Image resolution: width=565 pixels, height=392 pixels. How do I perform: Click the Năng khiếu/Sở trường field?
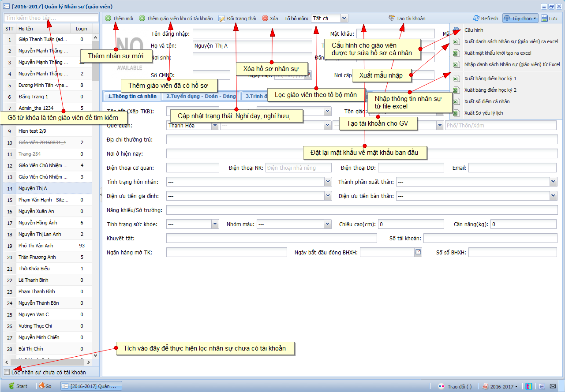click(x=362, y=210)
